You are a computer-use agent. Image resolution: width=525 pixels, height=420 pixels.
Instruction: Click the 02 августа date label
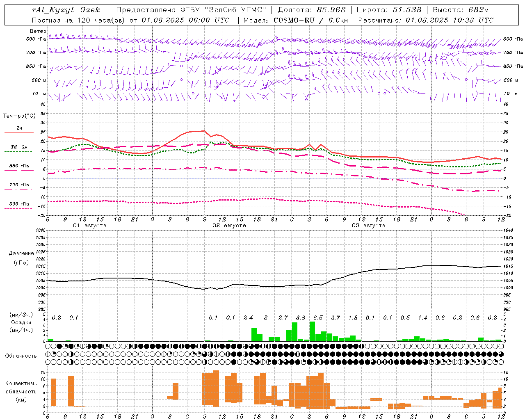pyautogui.click(x=229, y=226)
